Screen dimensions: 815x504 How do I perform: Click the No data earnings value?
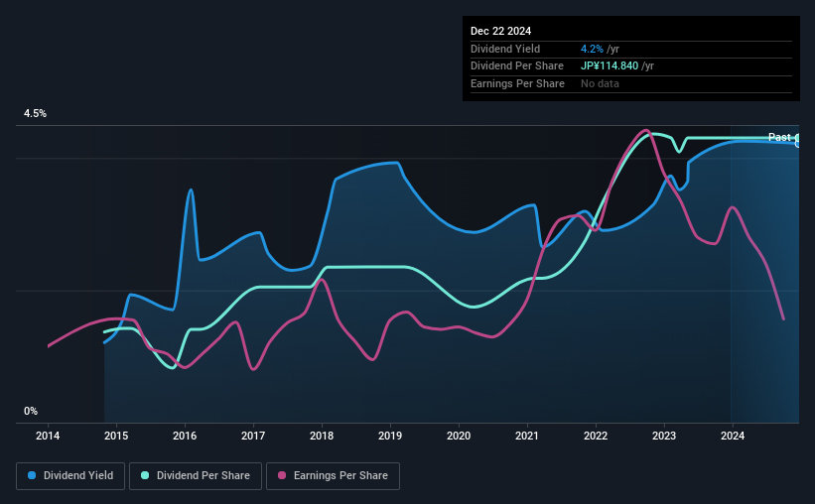point(600,83)
